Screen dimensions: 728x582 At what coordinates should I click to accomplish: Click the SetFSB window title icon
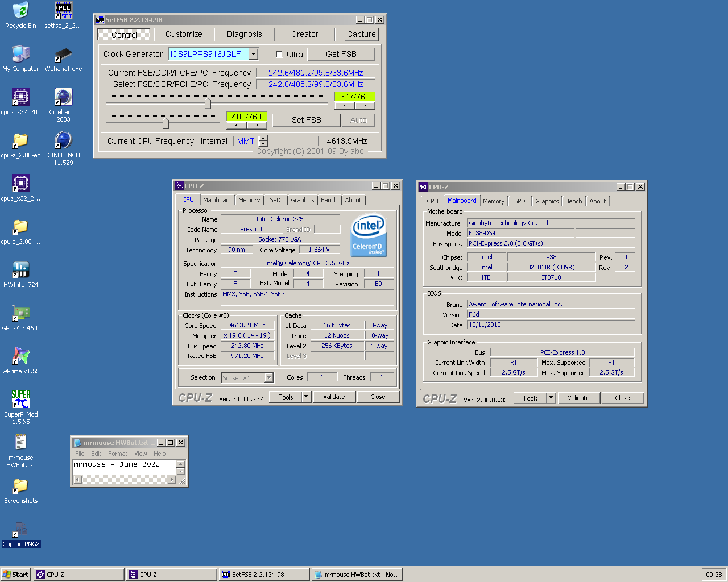tap(100, 20)
